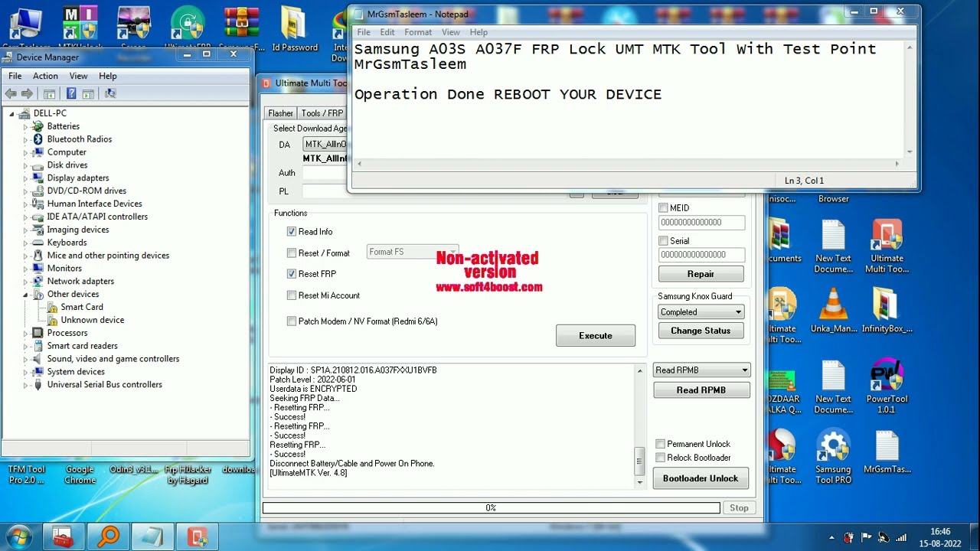Open the Samsung Knox Guard Completed dropdown

(x=701, y=312)
